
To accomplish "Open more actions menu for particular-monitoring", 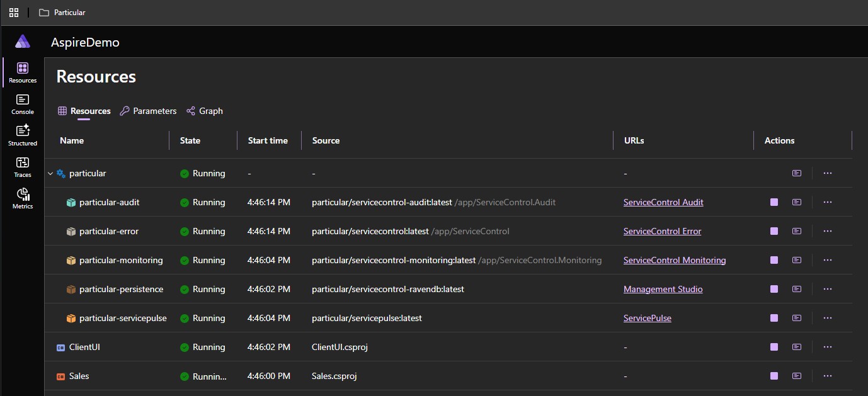I will pyautogui.click(x=828, y=260).
